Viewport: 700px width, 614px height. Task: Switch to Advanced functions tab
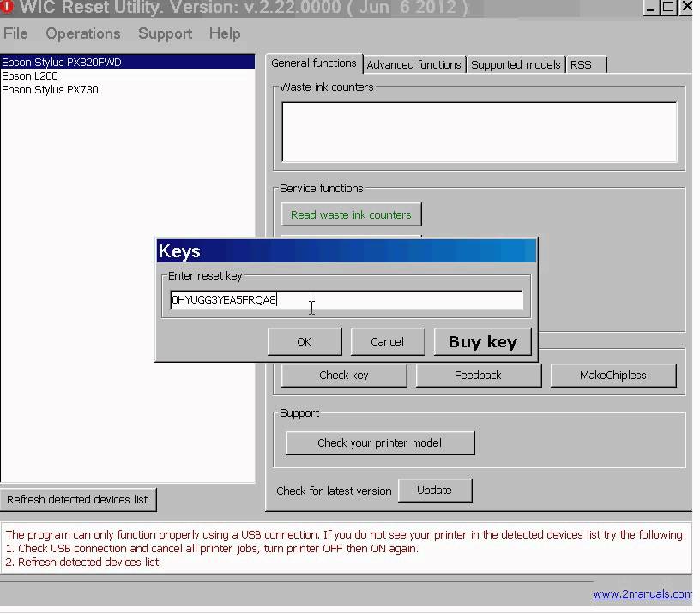click(x=413, y=64)
